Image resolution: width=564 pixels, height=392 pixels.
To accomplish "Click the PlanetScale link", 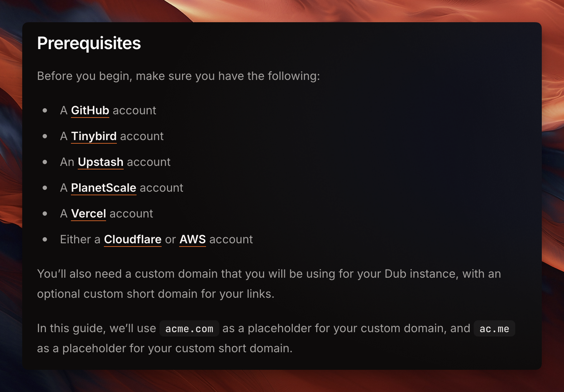I will 104,188.
